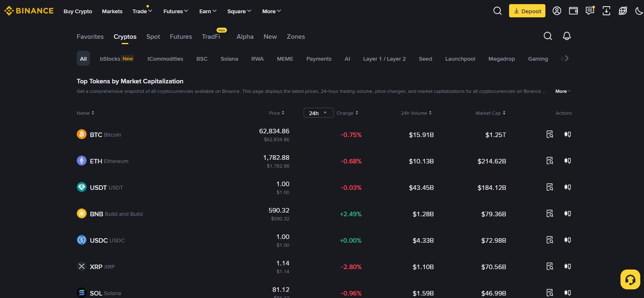
Task: Click the Binance logo
Action: click(x=29, y=11)
